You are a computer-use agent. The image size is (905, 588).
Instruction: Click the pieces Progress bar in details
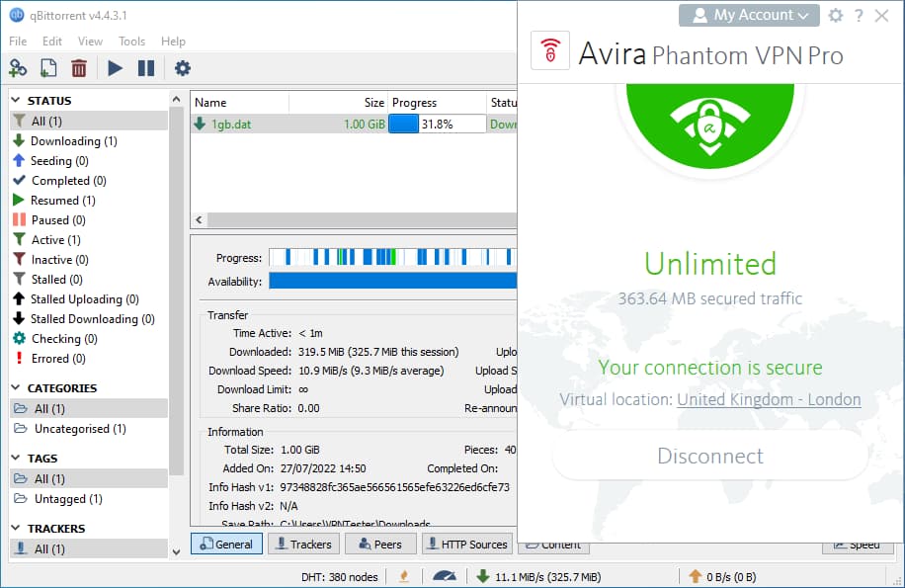[392, 257]
